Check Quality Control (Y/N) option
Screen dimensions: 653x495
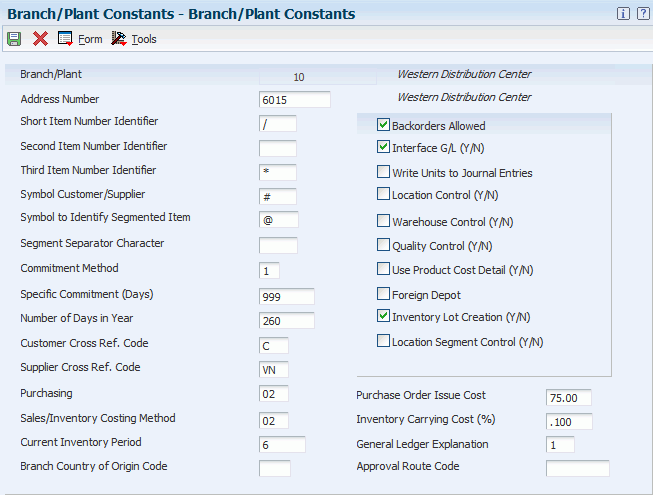(383, 245)
